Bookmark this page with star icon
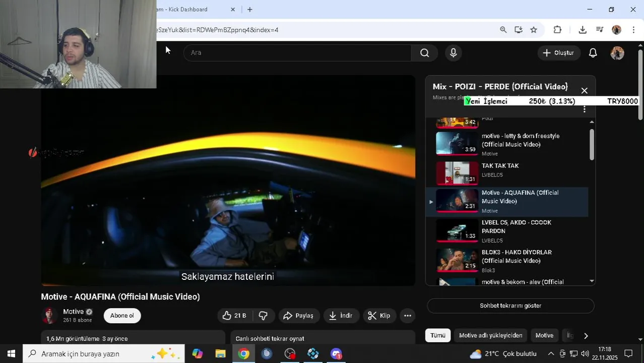This screenshot has width=644, height=363. (x=534, y=30)
